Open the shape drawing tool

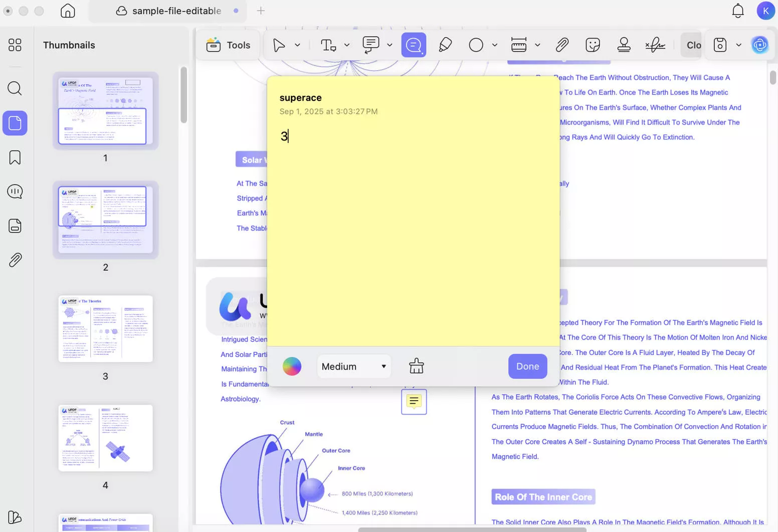pyautogui.click(x=476, y=45)
